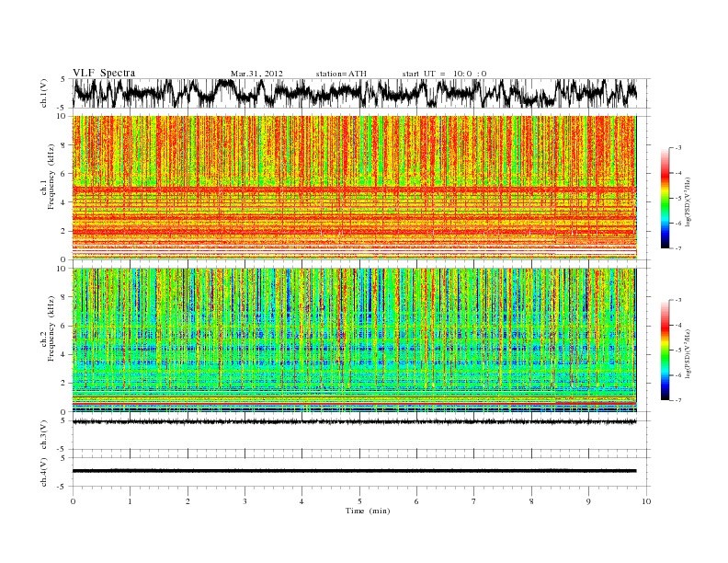Click time axis tick label '8'

(531, 501)
